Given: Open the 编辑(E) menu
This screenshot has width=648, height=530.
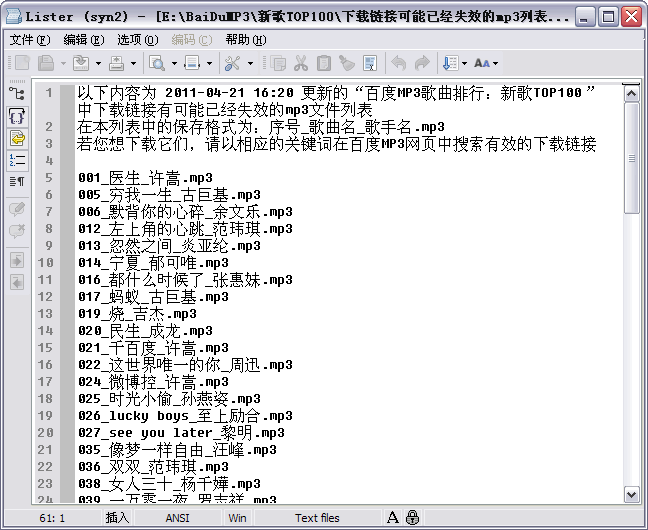Looking at the screenshot, I should 84,40.
